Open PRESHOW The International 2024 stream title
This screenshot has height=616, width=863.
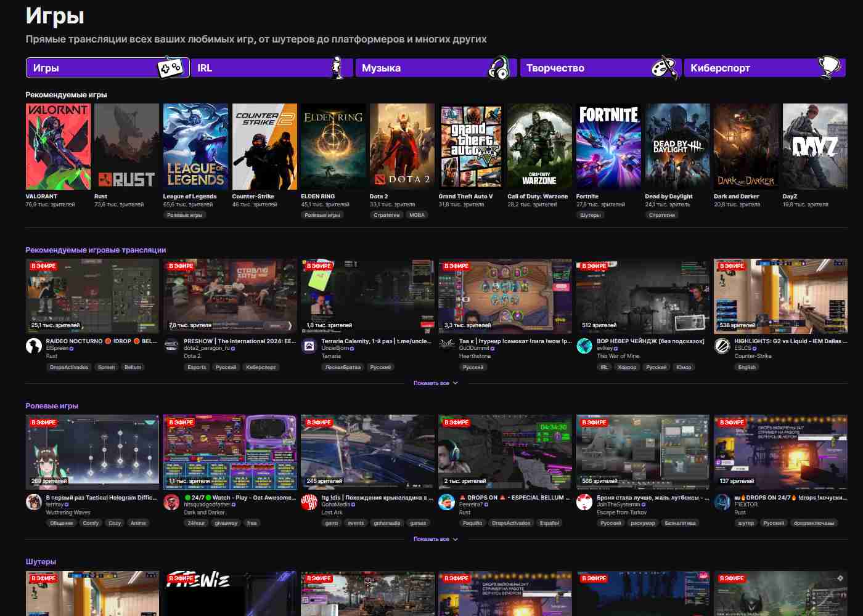click(240, 341)
